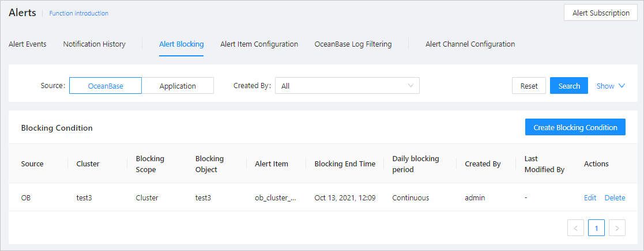Edit the test3 blocking condition
644x251 pixels.
(x=590, y=198)
